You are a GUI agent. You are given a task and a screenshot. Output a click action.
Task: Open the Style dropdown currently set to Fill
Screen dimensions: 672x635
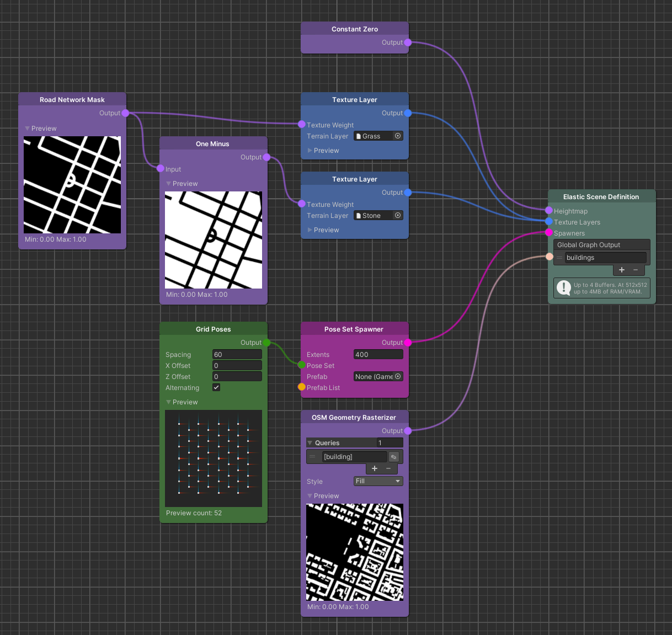pos(378,481)
